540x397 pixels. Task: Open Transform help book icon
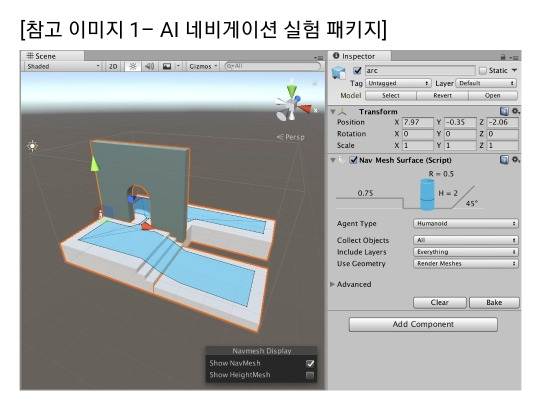tap(504, 111)
